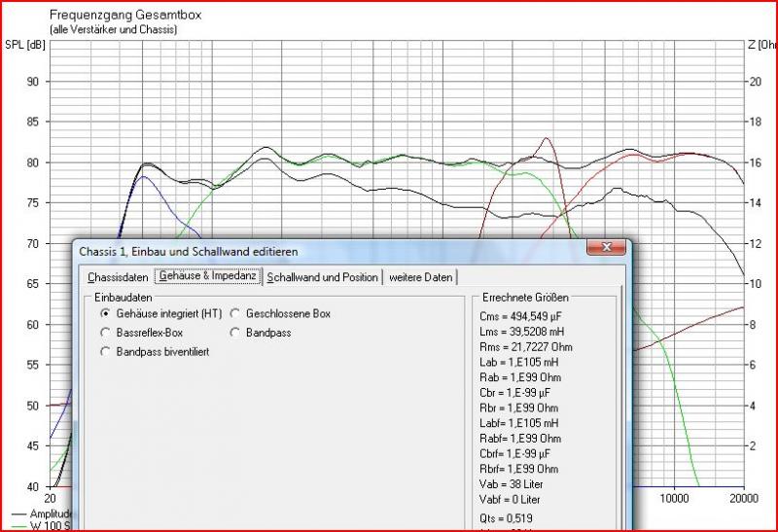Click the Chassis 1 dialog title bar
Viewport: 778px width, 532px height.
click(292, 251)
